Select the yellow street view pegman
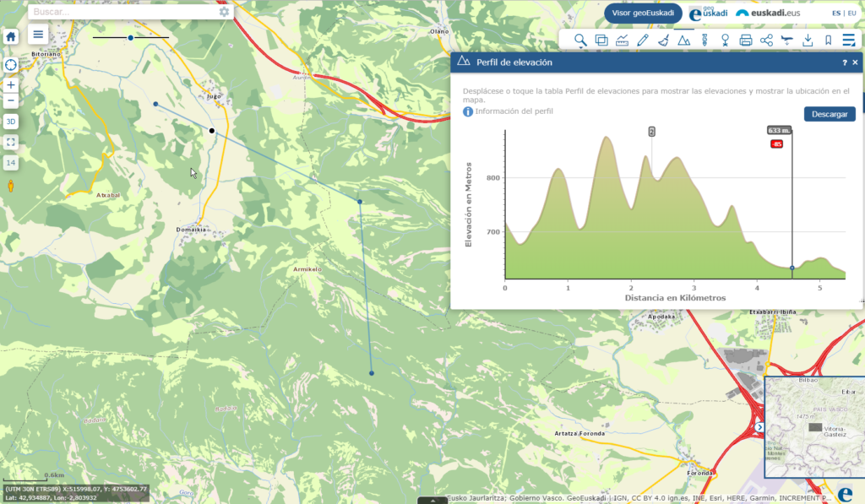 click(10, 186)
